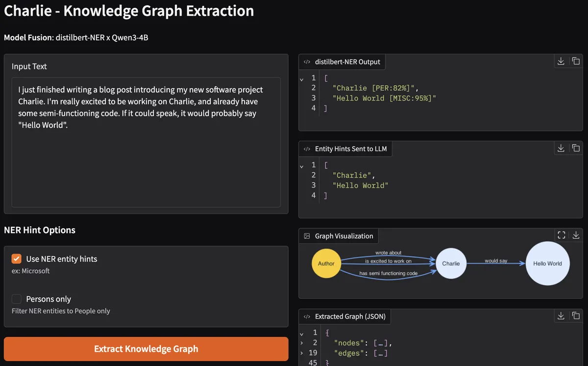The image size is (588, 366).
Task: Click the Extract Knowledge Graph button
Action: [x=146, y=349]
